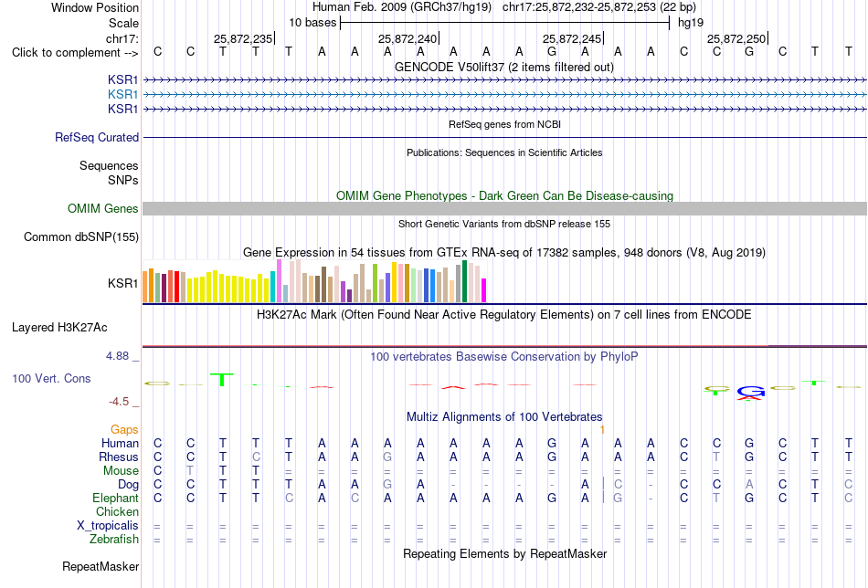Select the Window Position label
Image resolution: width=868 pixels, height=588 pixels.
[x=95, y=7]
